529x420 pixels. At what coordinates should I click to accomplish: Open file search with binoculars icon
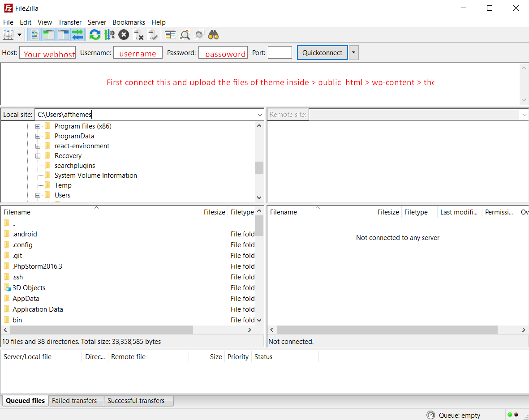tap(213, 35)
